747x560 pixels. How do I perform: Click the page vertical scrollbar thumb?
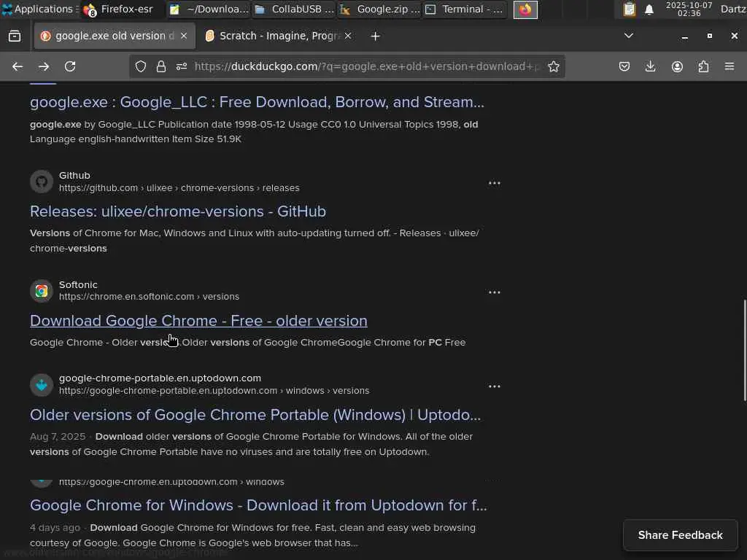tap(745, 351)
